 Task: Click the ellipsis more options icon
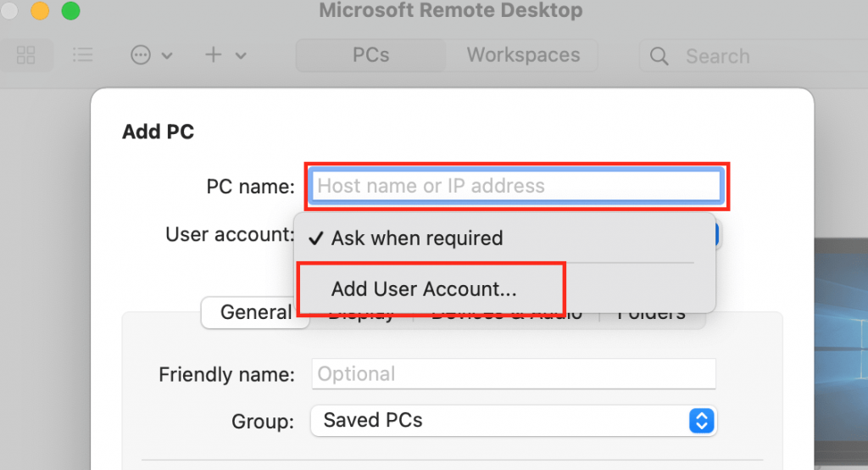(x=141, y=56)
